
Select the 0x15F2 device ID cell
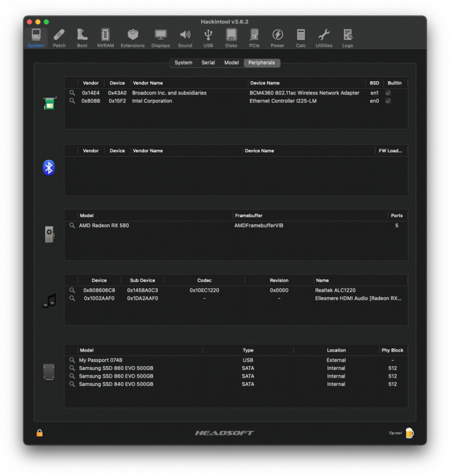pyautogui.click(x=117, y=101)
